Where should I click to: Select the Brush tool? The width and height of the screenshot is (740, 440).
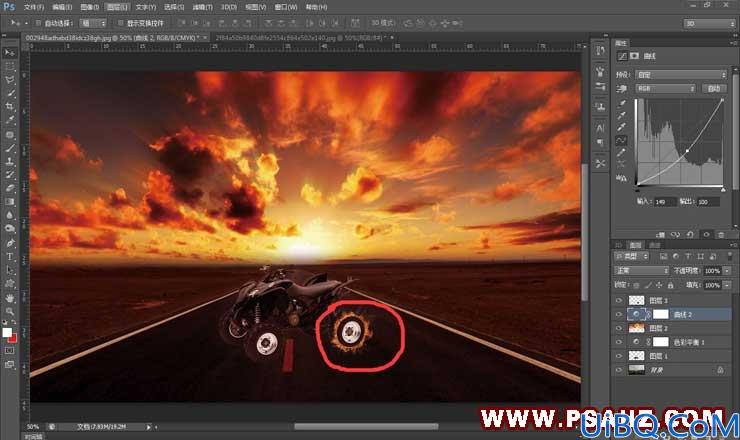tap(9, 148)
